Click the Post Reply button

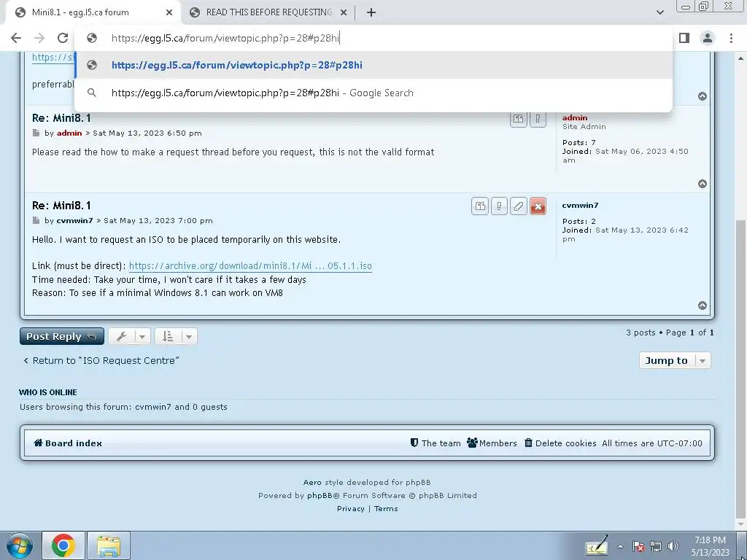point(62,336)
